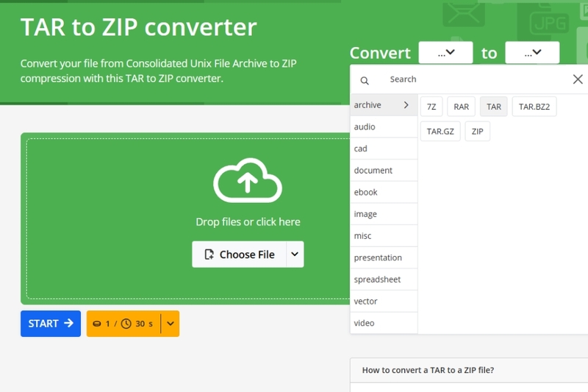Choose the ZIP format

pos(477,132)
